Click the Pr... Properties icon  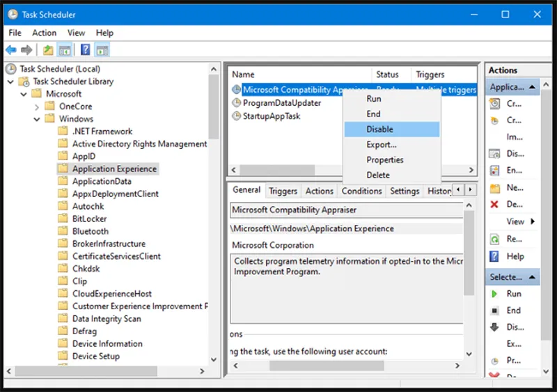point(494,361)
